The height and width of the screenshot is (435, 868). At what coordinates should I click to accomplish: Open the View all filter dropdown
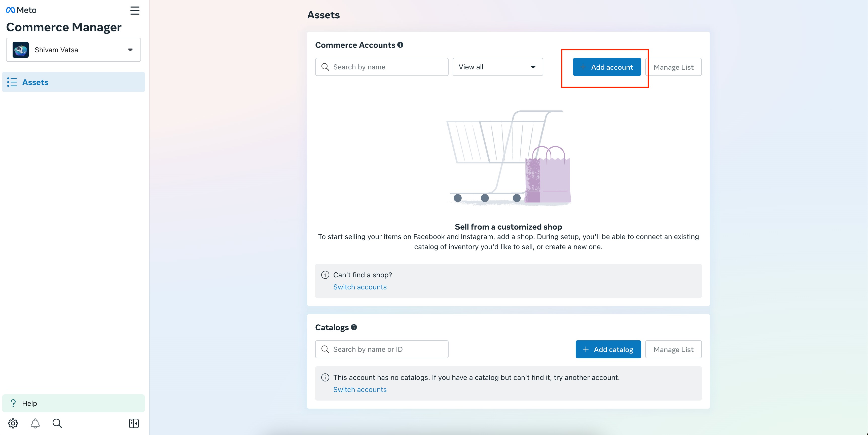(498, 67)
